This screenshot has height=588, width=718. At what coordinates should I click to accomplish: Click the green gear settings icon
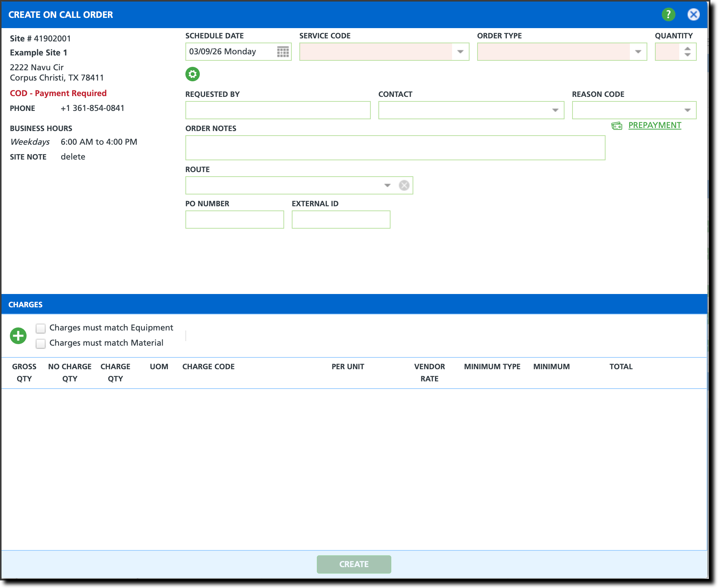click(193, 74)
